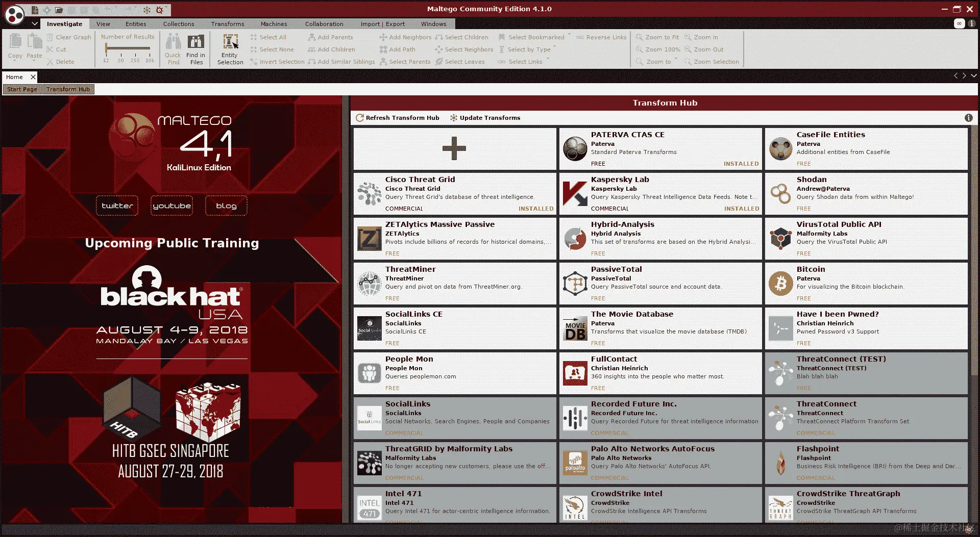The height and width of the screenshot is (537, 980).
Task: Open Entity Selection tool
Action: pyautogui.click(x=230, y=49)
